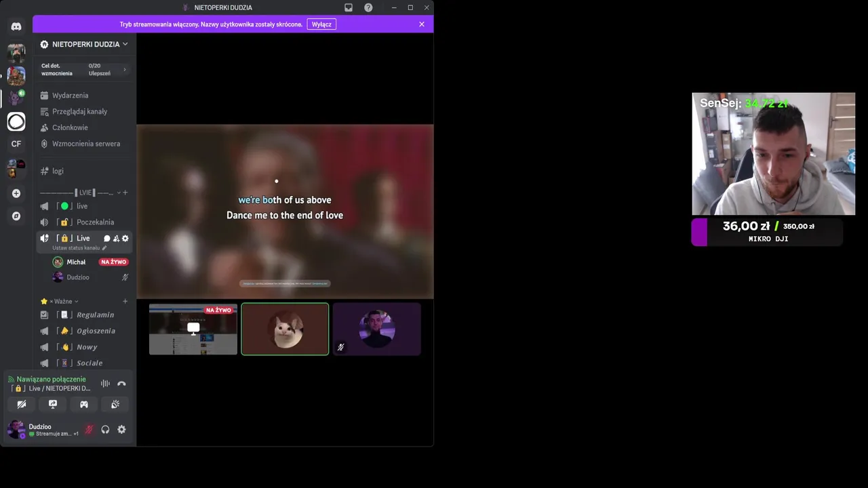Viewport: 868px width, 488px height.
Task: Disconnect from voice with the hang-up icon
Action: pyautogui.click(x=121, y=384)
